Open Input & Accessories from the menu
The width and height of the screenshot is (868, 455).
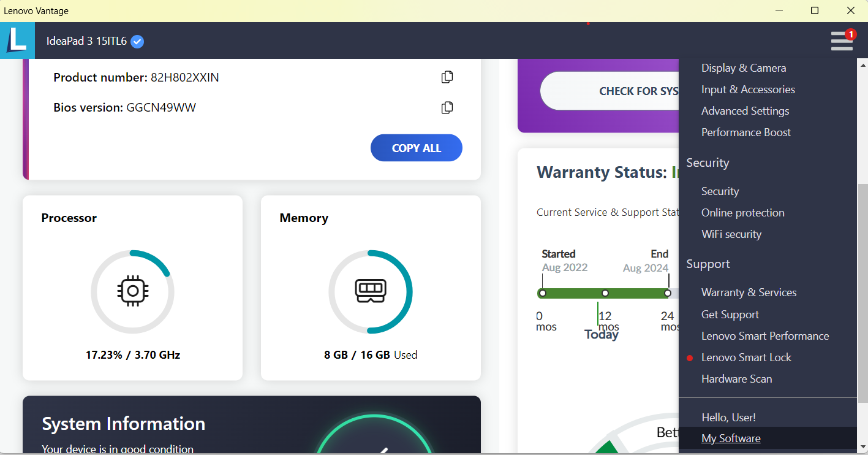748,90
